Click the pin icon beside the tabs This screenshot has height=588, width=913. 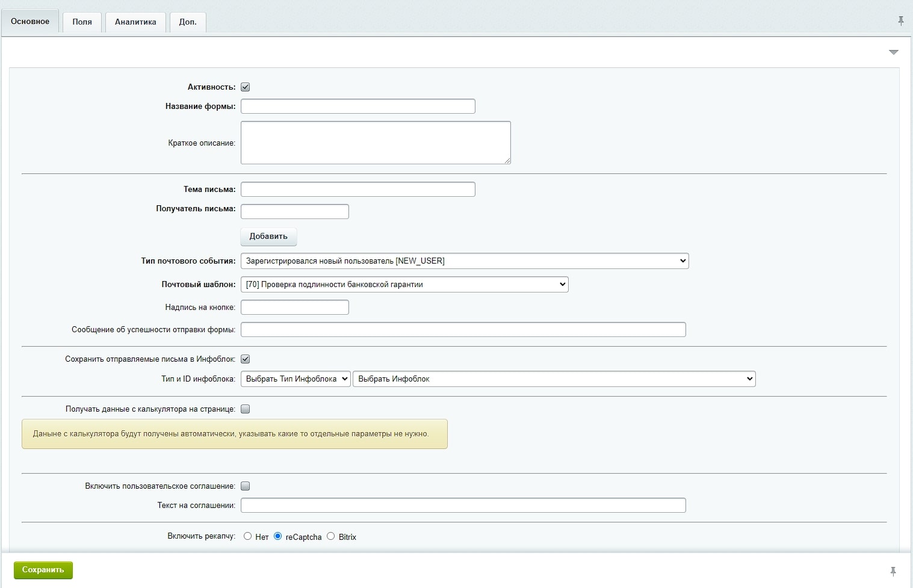[901, 21]
